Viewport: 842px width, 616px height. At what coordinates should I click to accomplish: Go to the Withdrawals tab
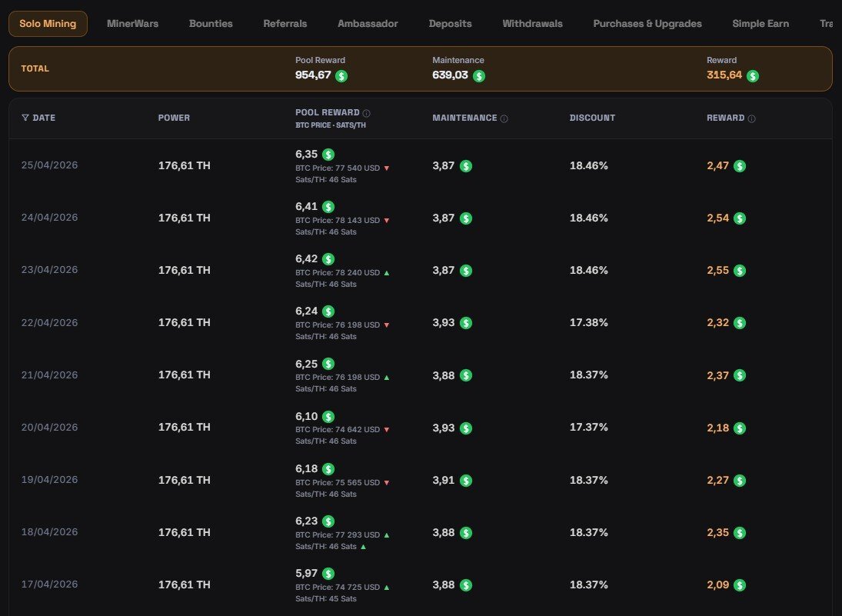click(x=532, y=24)
